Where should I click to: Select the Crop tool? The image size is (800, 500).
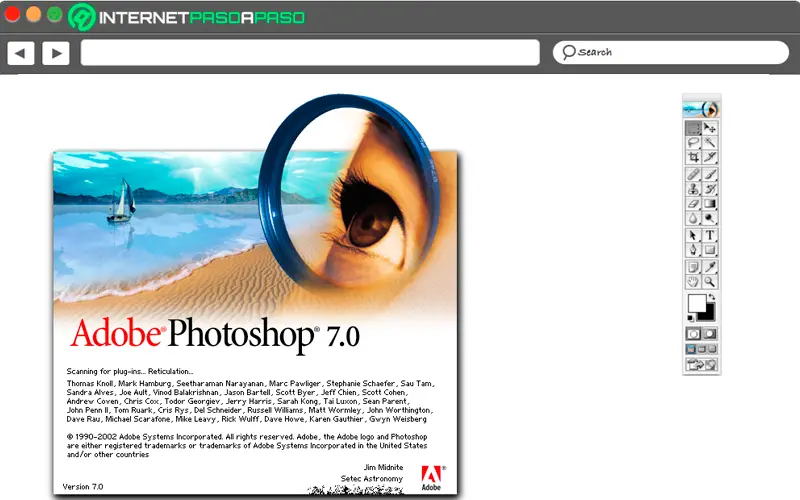[x=693, y=157]
